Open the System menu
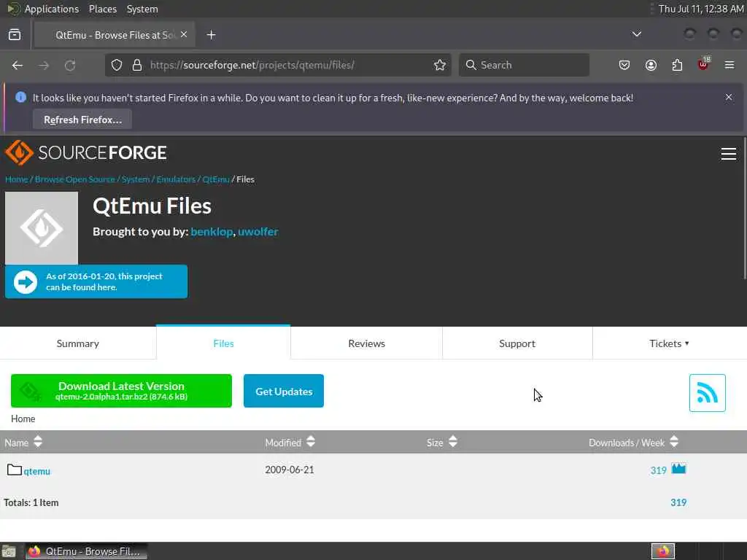 pos(142,9)
